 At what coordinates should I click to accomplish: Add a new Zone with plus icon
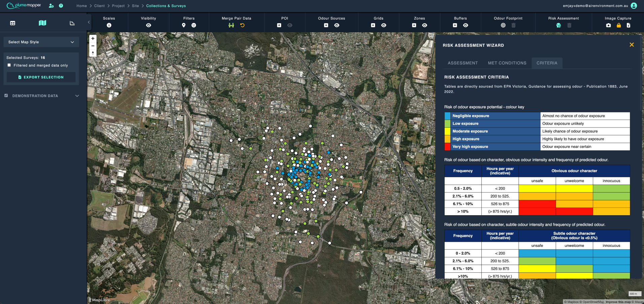414,25
